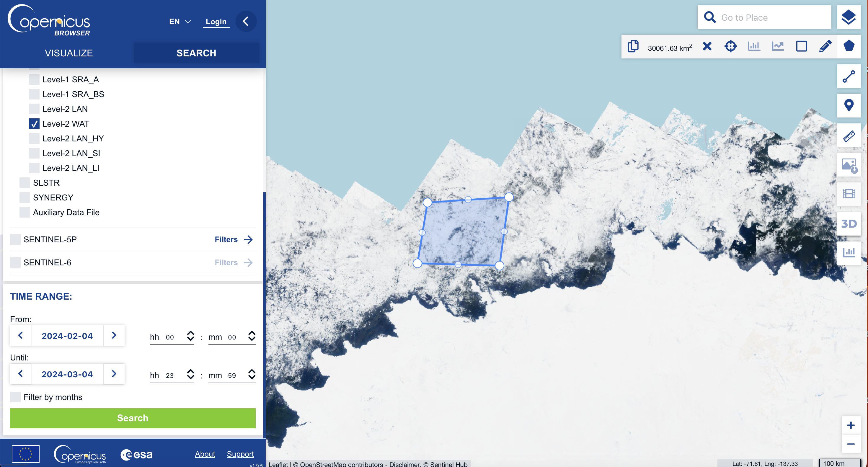
Task: Select the SENTINEL-6 checkbox
Action: coord(15,262)
